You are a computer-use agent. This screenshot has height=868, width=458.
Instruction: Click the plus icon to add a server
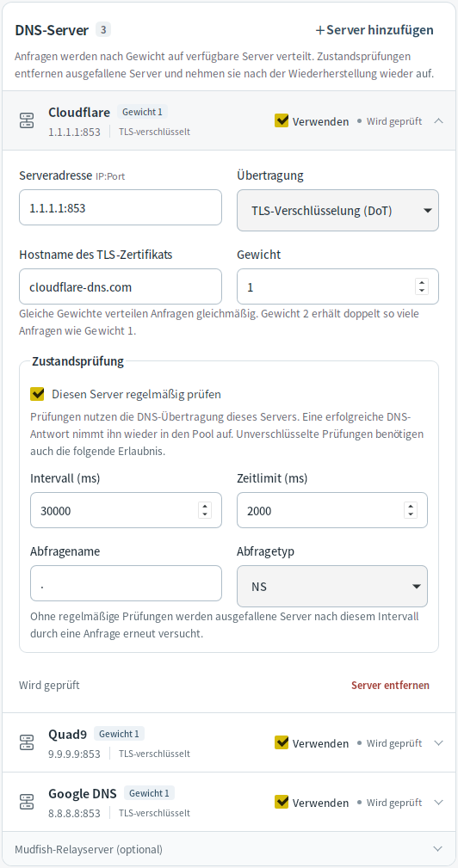pos(319,30)
